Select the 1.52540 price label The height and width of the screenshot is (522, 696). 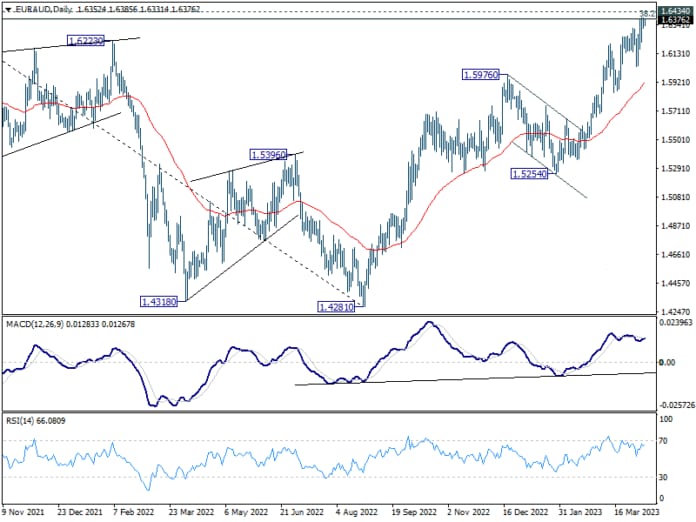530,174
